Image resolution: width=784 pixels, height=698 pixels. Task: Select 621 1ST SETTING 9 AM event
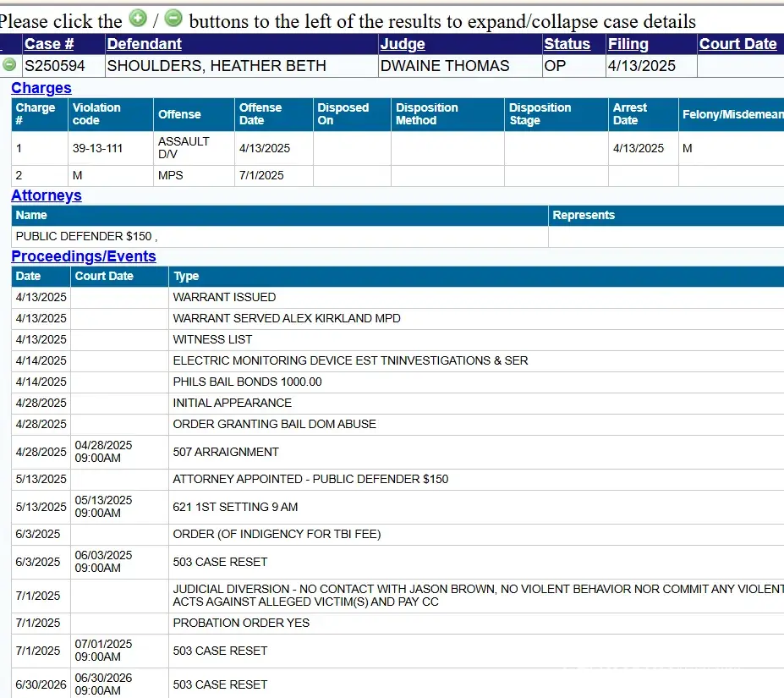tap(235, 507)
